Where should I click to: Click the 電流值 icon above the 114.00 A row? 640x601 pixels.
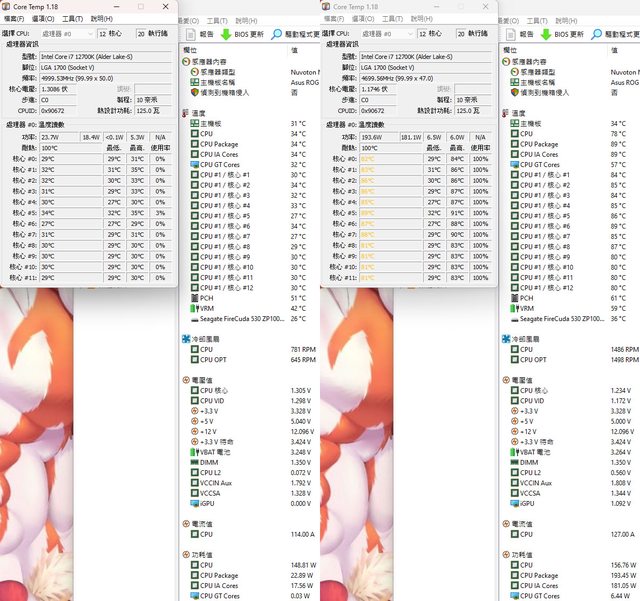(x=187, y=523)
